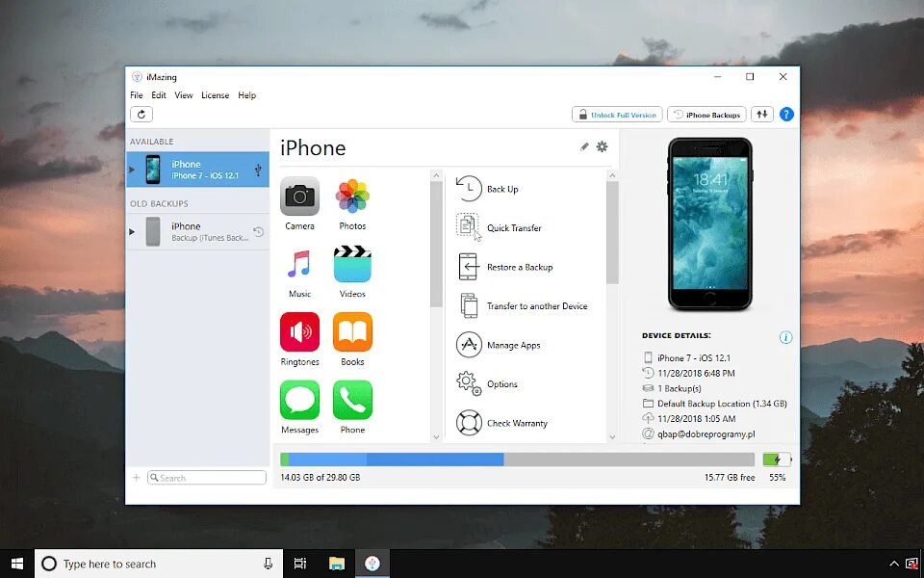
Task: Click the Back Up action icon
Action: [470, 189]
